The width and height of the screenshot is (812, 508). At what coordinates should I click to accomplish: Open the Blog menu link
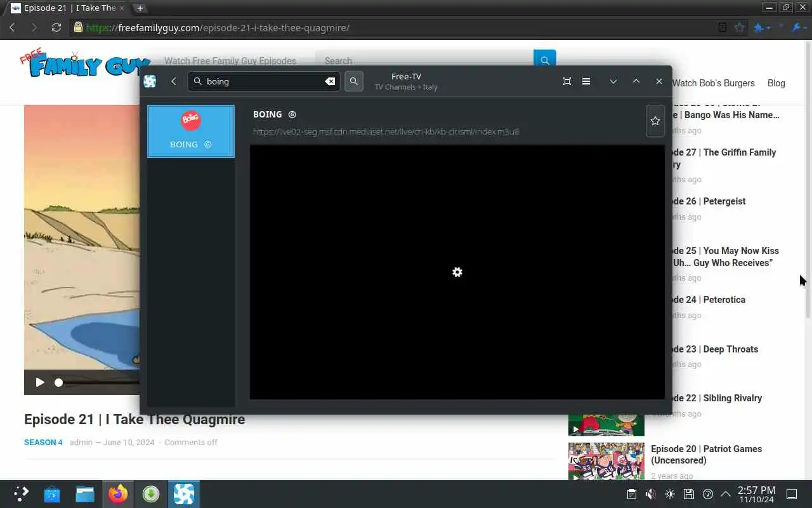[776, 83]
